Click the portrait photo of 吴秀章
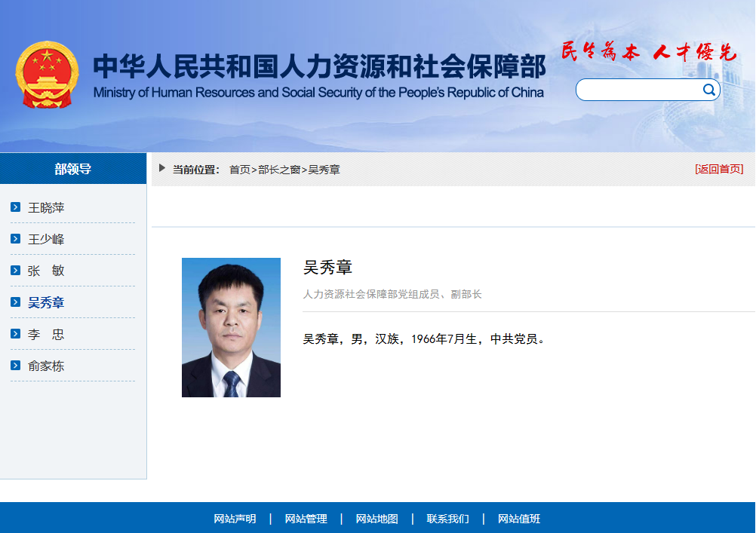 [231, 327]
